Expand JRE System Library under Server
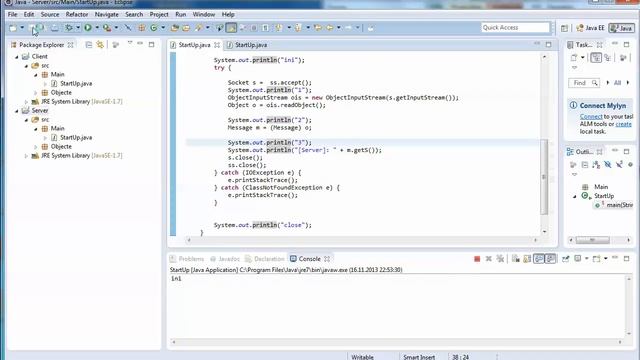 pos(26,156)
